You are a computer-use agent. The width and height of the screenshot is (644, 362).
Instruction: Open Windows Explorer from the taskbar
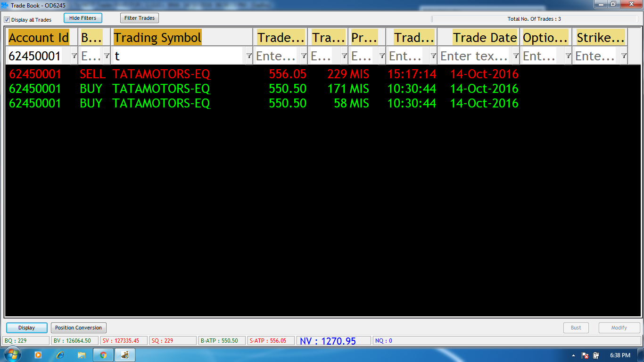click(82, 355)
